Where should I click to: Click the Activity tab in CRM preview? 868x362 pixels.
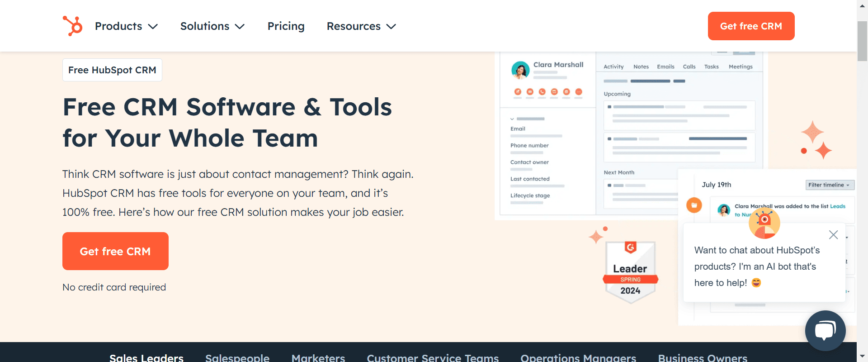pyautogui.click(x=613, y=67)
